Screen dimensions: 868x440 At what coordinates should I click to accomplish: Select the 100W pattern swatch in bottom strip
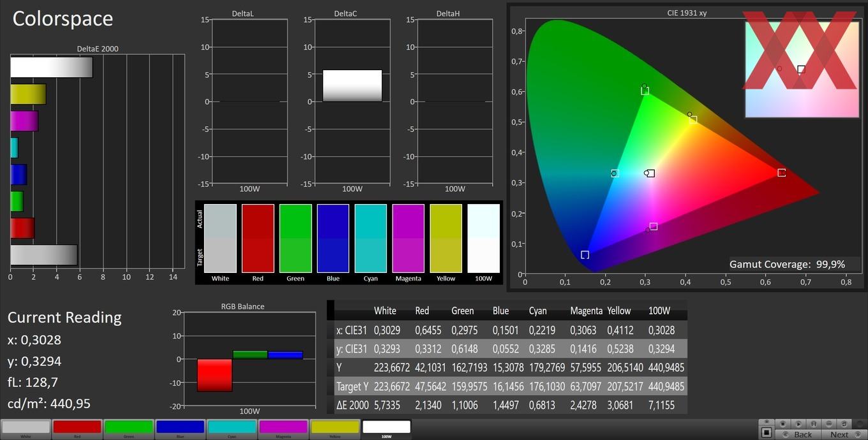tap(387, 429)
